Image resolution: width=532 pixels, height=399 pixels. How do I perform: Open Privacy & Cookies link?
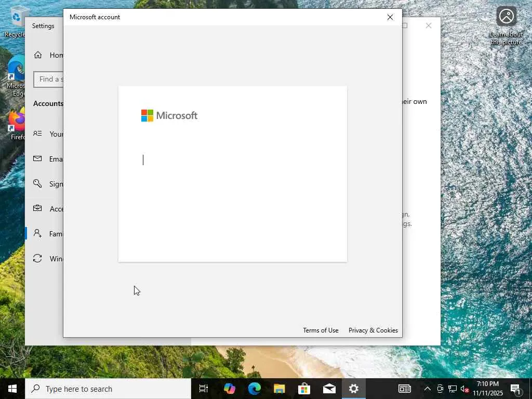(x=373, y=330)
